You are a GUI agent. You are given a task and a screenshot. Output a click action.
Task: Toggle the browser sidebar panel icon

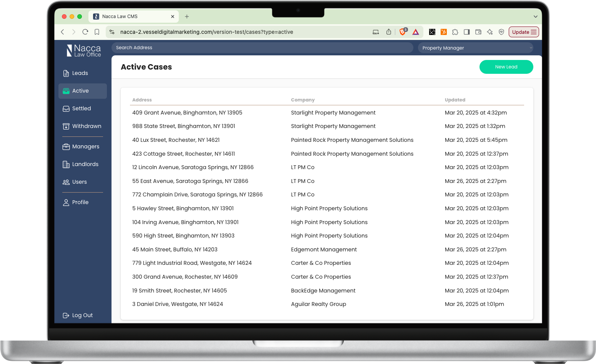pos(467,32)
